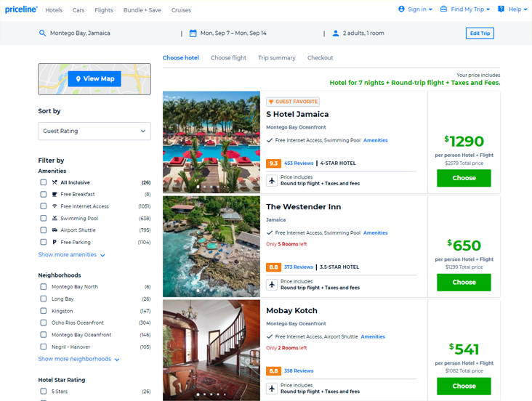Click Westender Inn amenities checkmark icon
532x401 pixels.
270,232
